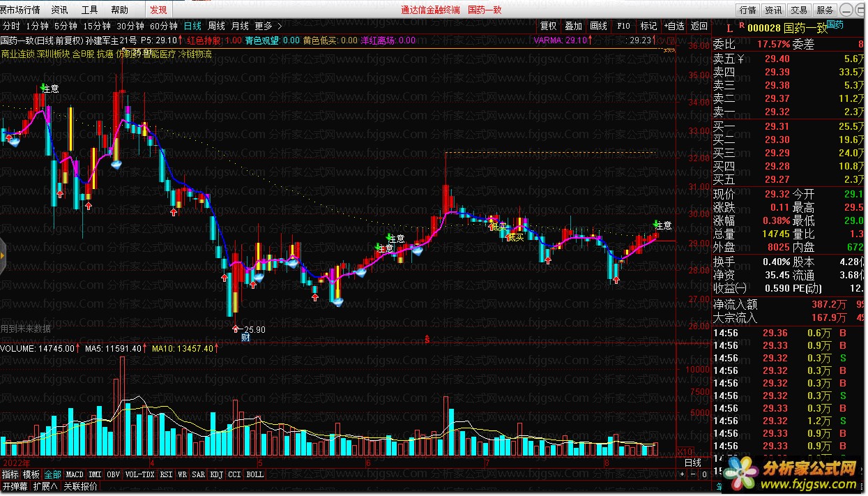
Task: Select the BOLL indicator tab
Action: tap(255, 474)
